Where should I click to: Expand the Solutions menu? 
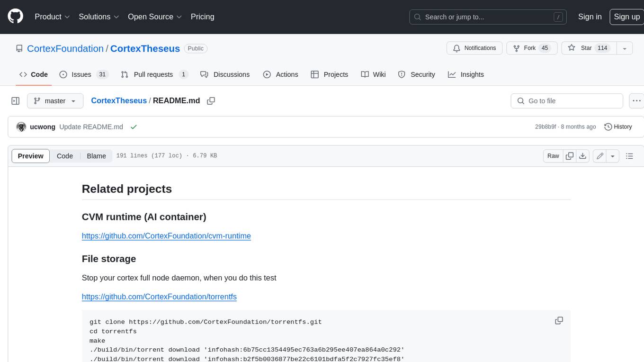(99, 17)
